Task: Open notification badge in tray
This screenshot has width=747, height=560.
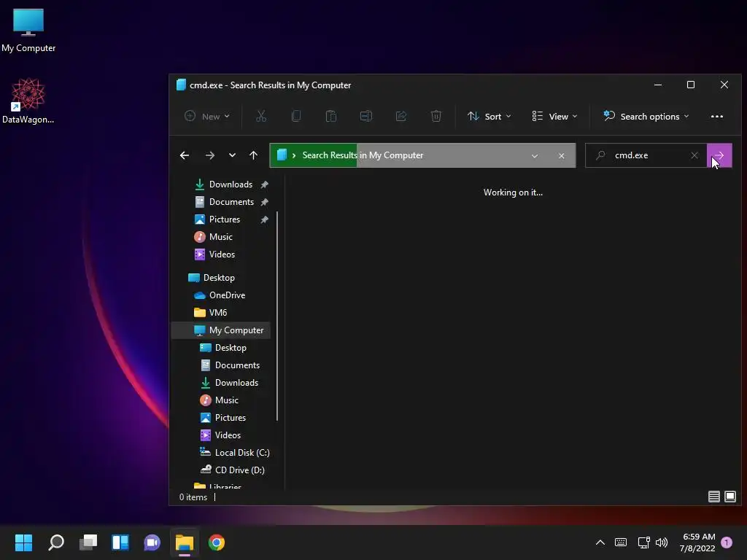Action: click(x=727, y=542)
